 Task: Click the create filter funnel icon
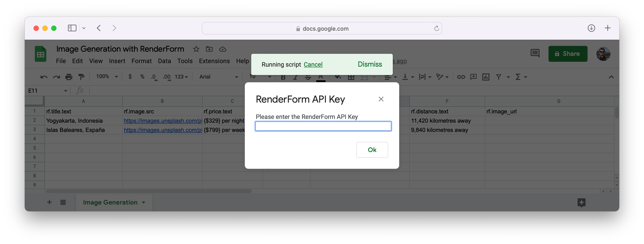[x=498, y=77]
